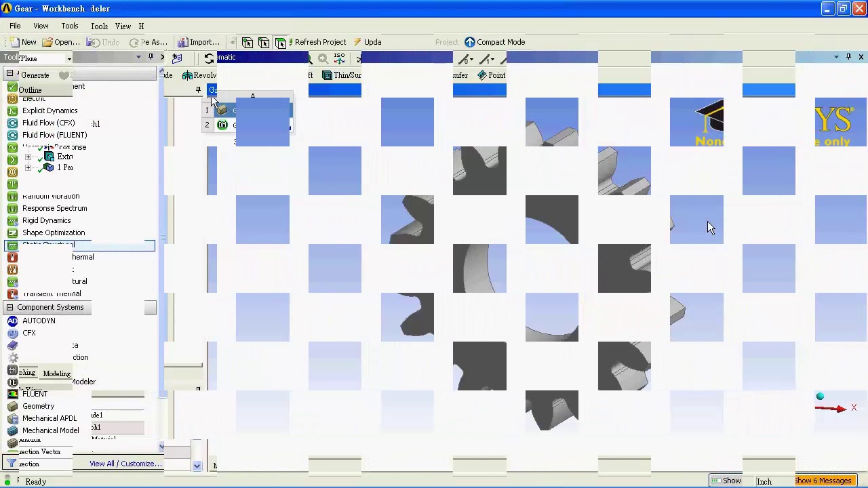Click the Explicit Dynamics system icon
868x488 pixels.
(x=12, y=110)
